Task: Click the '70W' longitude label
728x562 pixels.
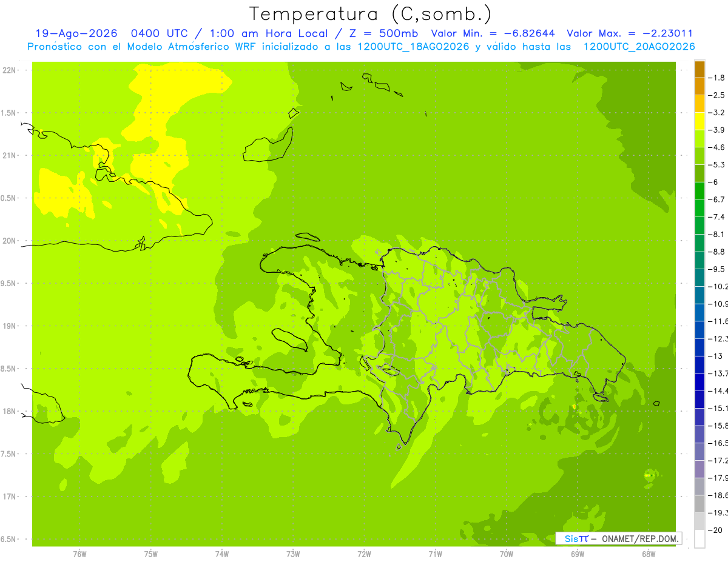Action: point(507,554)
